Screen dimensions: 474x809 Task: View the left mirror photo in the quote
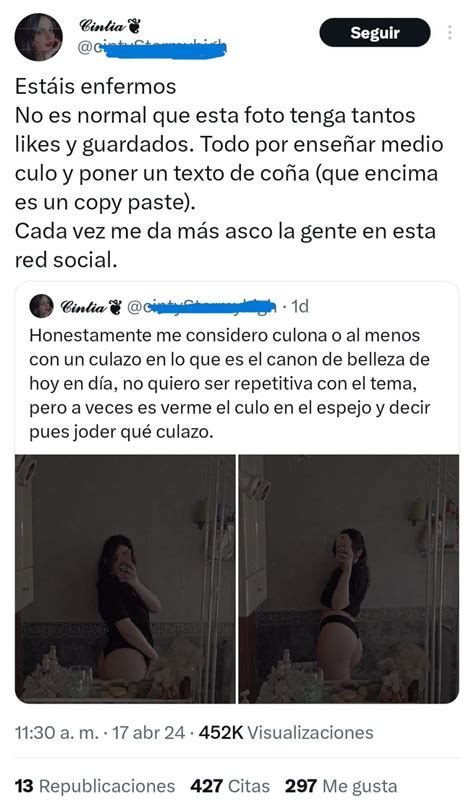[125, 579]
